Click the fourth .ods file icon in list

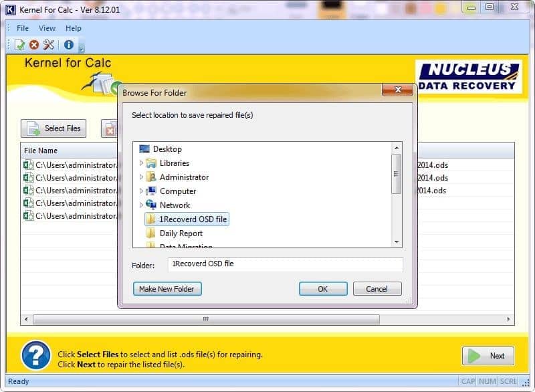tap(28, 203)
